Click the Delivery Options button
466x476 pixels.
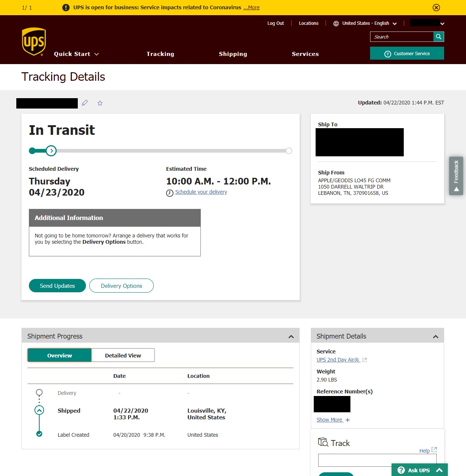[x=122, y=286]
